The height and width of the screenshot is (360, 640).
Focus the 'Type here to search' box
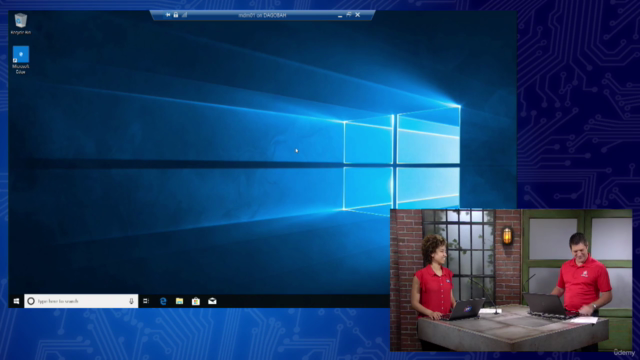click(81, 301)
